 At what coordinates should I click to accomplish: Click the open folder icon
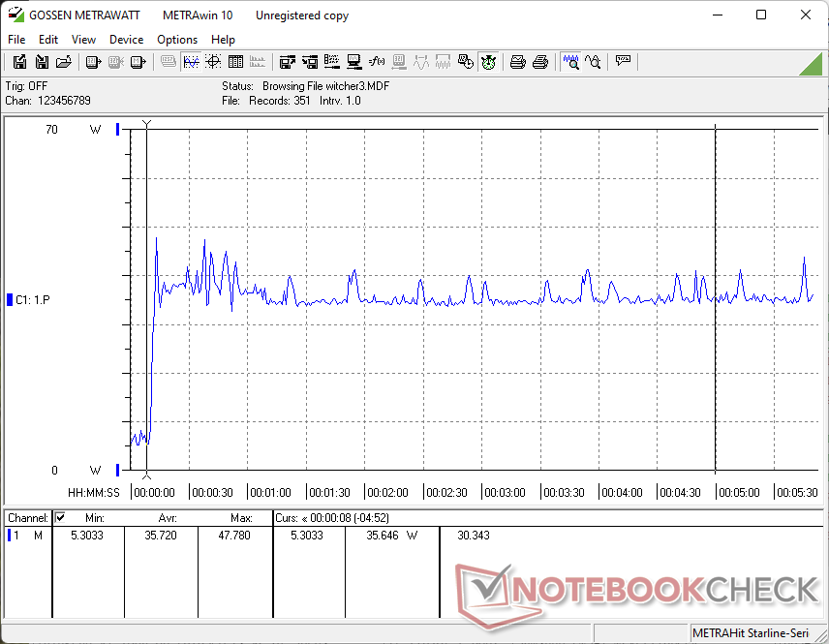(64, 62)
